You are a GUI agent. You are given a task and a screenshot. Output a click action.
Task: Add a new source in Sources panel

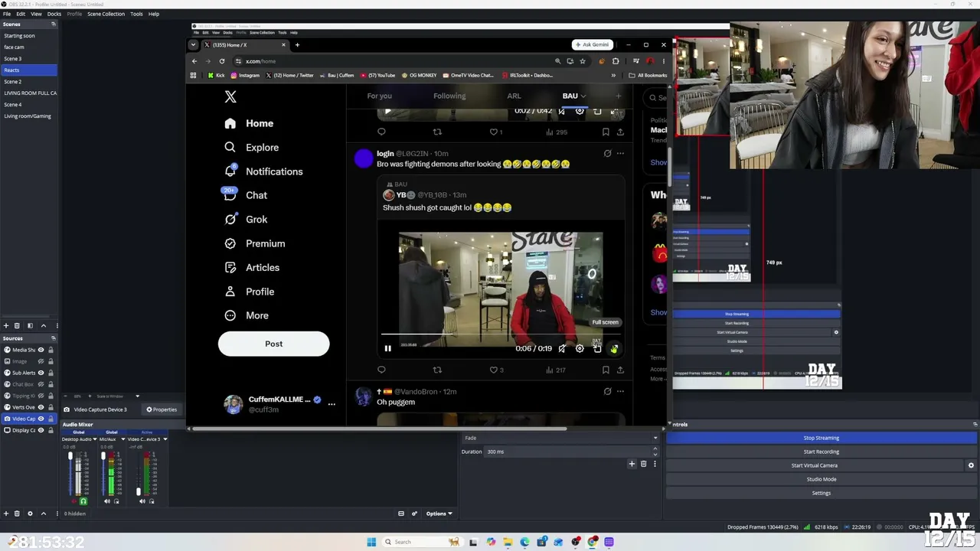point(6,514)
